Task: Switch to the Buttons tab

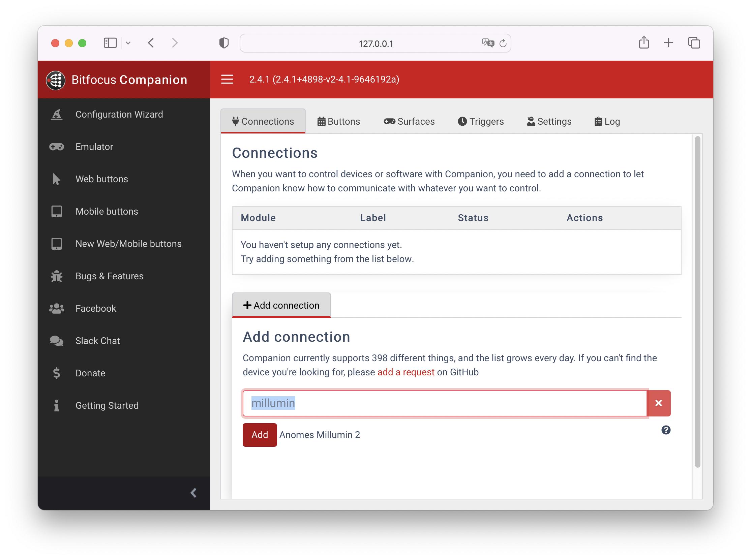Action: tap(338, 121)
